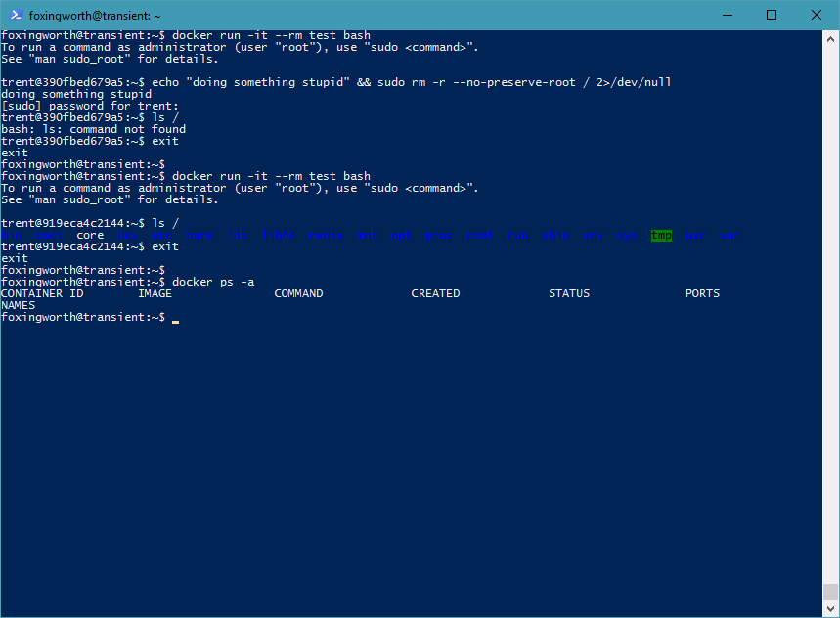Click the 'COMMAND' column header
This screenshot has height=618, width=840.
[298, 293]
